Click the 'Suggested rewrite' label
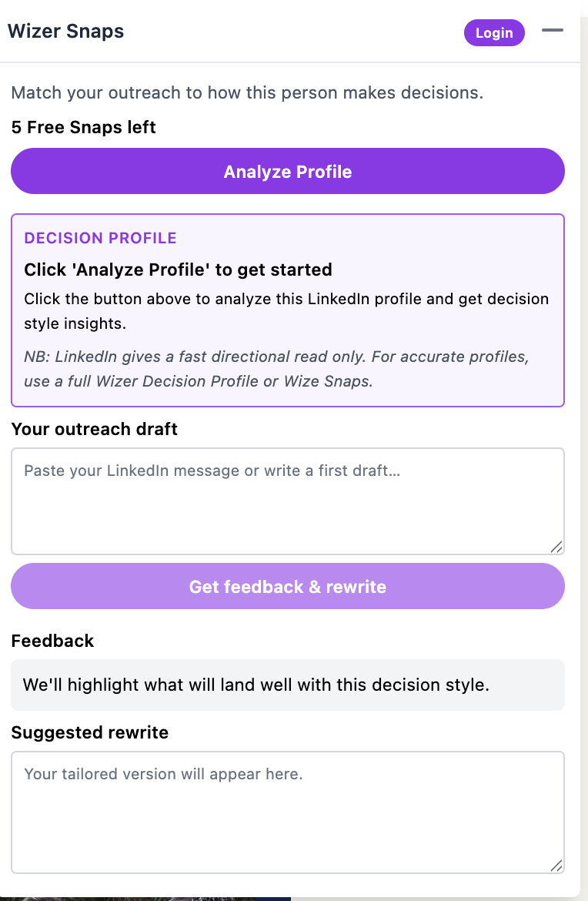The height and width of the screenshot is (901, 588). (x=90, y=732)
